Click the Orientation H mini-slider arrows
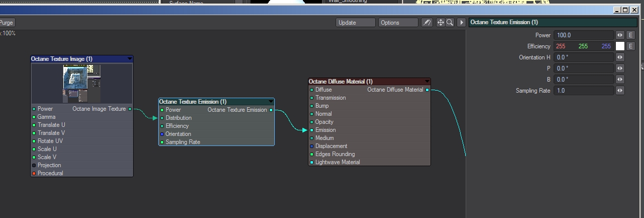 [620, 57]
